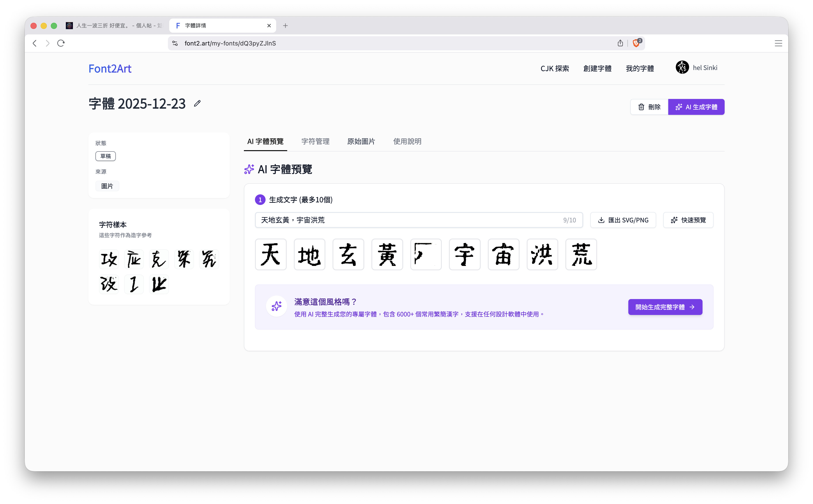813x504 pixels.
Task: Open the 原始圖片 tab
Action: coord(361,141)
